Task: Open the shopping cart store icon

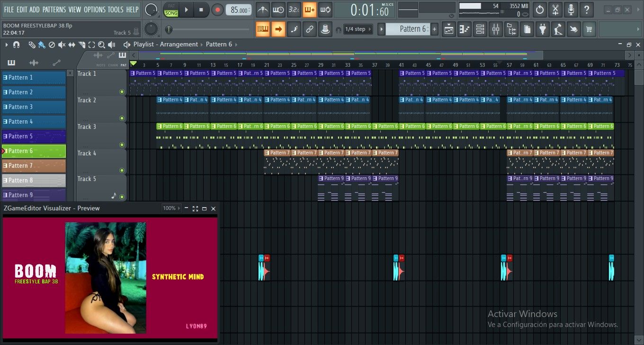Action: (589, 29)
